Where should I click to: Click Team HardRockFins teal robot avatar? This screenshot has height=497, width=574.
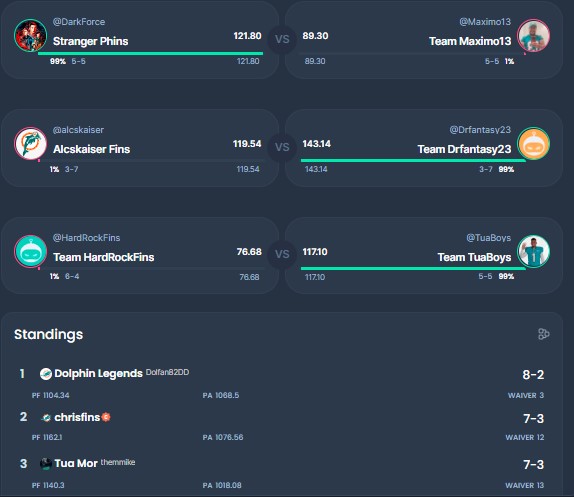pos(30,251)
